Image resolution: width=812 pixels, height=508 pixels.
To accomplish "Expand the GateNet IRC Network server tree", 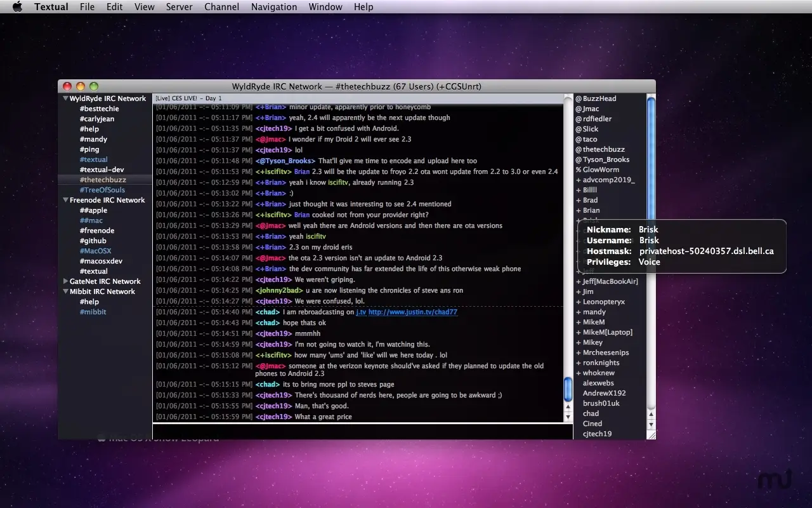I will pos(65,281).
